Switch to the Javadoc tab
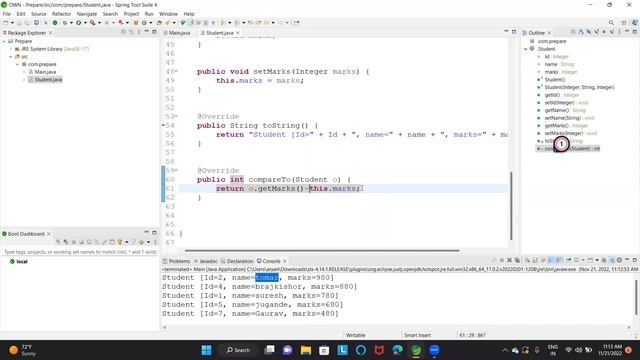640x360 pixels. pos(206,261)
